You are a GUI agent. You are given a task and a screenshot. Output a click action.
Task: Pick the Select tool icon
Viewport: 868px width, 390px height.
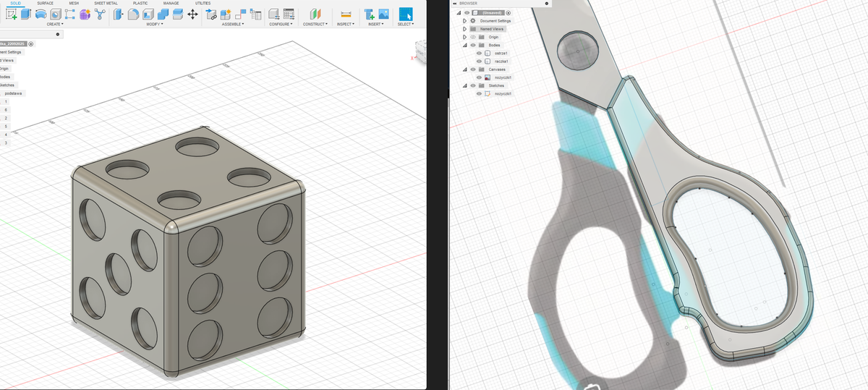coord(406,14)
